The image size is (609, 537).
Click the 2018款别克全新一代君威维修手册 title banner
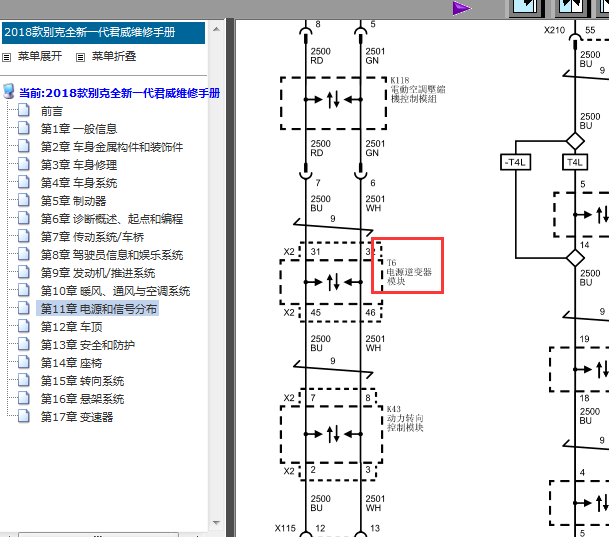103,33
